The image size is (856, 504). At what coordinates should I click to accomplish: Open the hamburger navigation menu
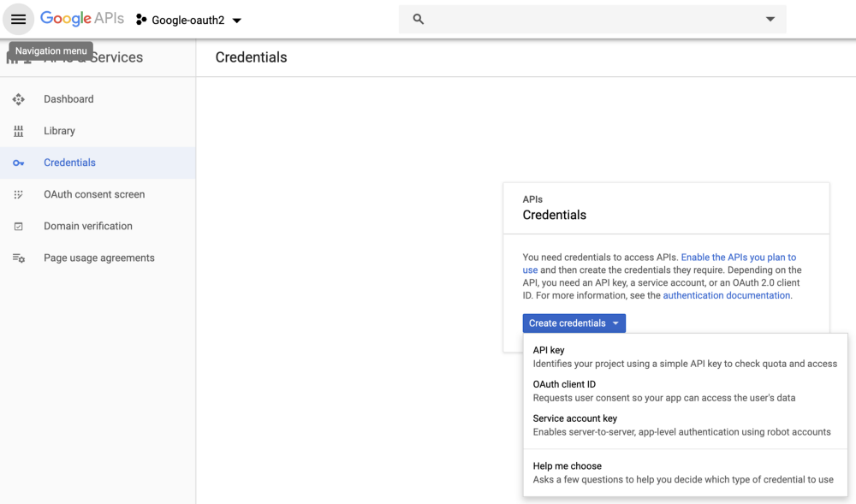coord(18,20)
